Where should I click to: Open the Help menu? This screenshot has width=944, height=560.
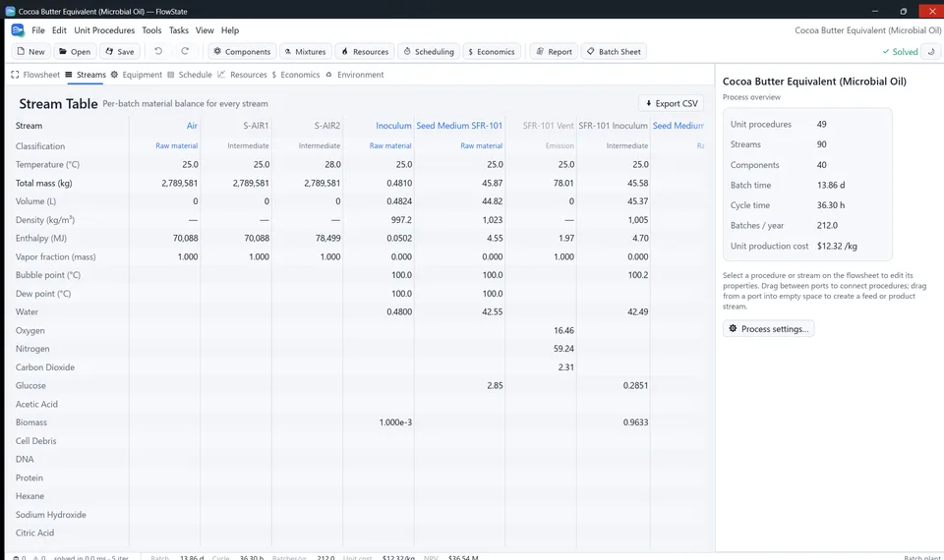pyautogui.click(x=230, y=30)
